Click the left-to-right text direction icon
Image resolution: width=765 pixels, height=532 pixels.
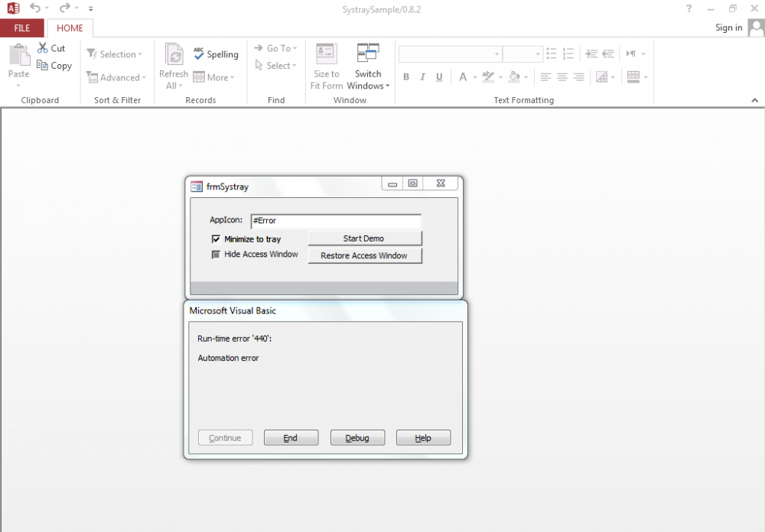pyautogui.click(x=631, y=54)
